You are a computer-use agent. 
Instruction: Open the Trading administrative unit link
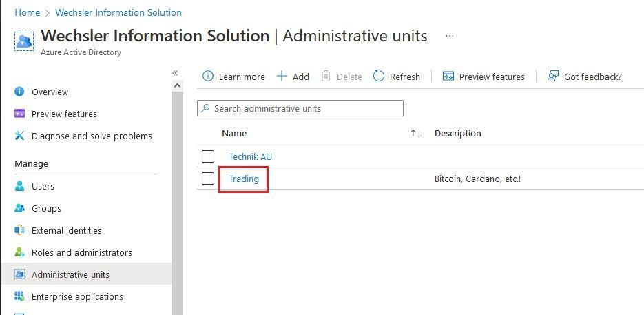coord(244,179)
